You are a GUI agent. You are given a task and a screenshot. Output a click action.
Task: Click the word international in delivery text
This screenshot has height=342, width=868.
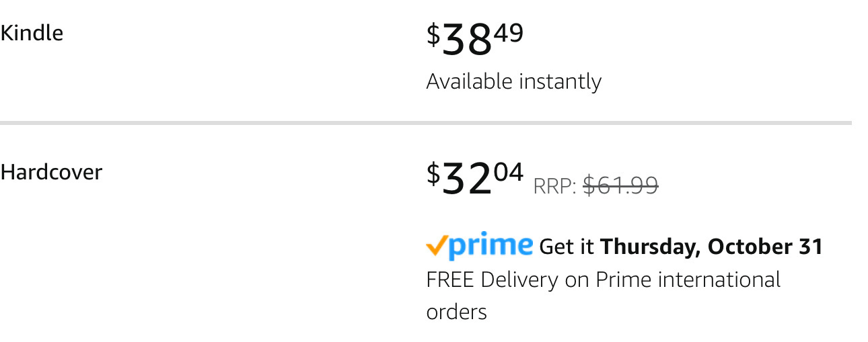(719, 280)
